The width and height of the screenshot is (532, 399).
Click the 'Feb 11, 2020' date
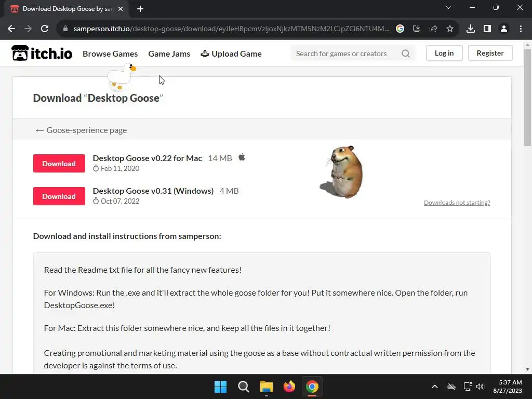pyautogui.click(x=120, y=168)
